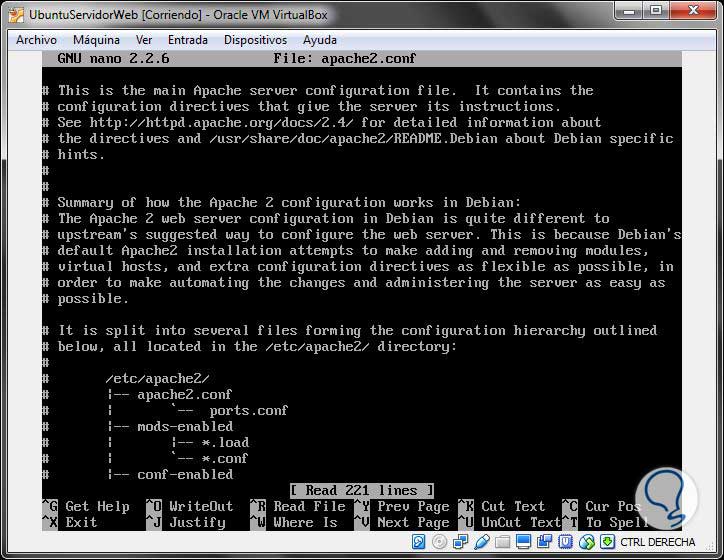Image resolution: width=724 pixels, height=560 pixels.
Task: Click the optical disc drive icon
Action: pyautogui.click(x=439, y=542)
